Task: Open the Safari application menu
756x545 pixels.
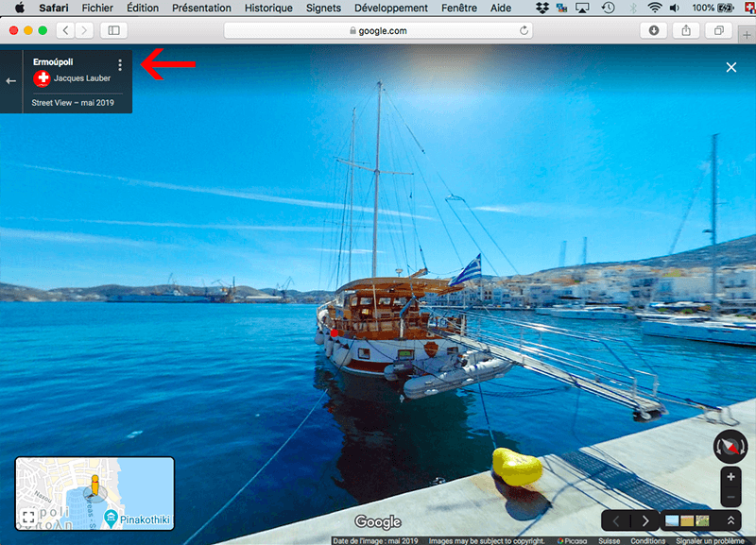Action: [x=54, y=8]
